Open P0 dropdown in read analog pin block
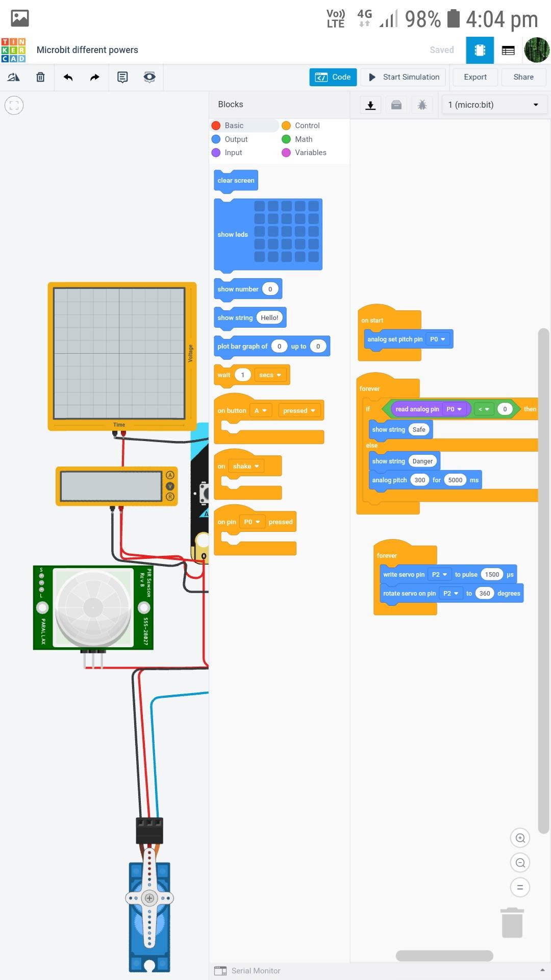The image size is (551, 980). click(x=454, y=409)
